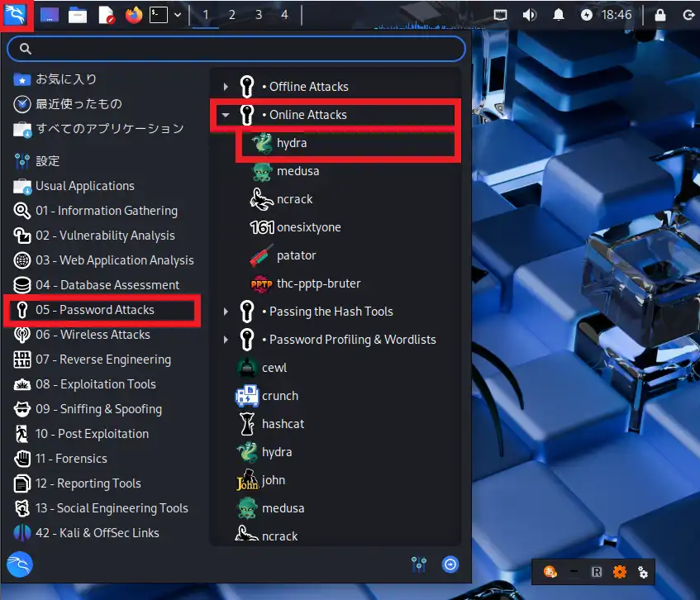Click the power manager icon
This screenshot has width=700, height=600.
point(587,15)
